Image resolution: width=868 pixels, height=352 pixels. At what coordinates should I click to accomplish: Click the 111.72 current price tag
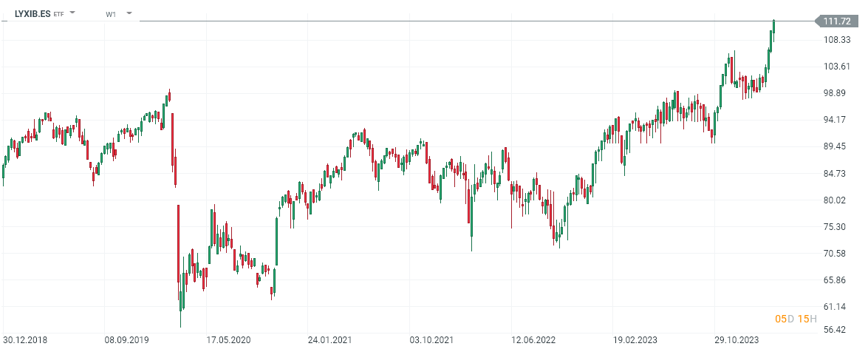click(838, 21)
